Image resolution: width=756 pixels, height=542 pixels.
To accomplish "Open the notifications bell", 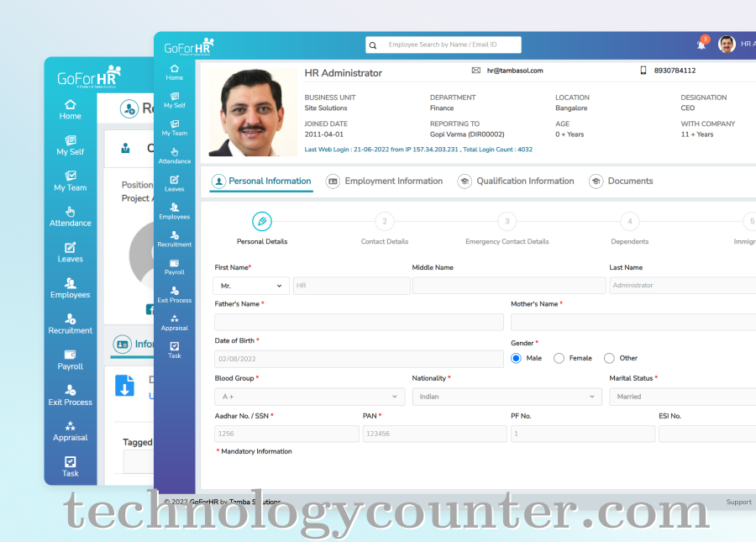I will tap(702, 44).
